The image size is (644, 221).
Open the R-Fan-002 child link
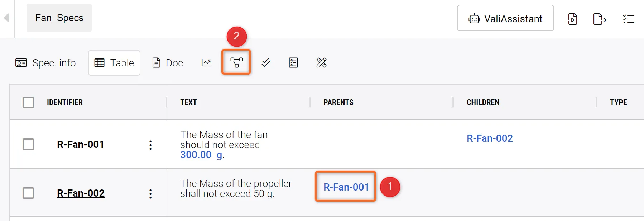490,138
